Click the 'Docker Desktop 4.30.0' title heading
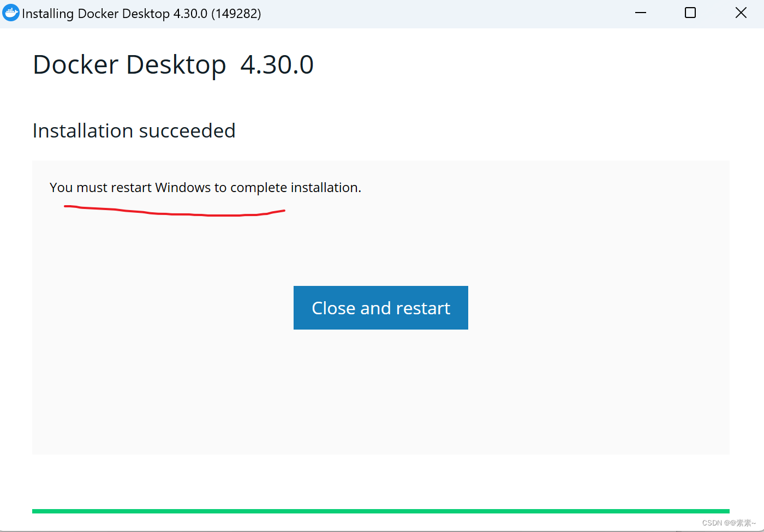Image resolution: width=764 pixels, height=532 pixels. pyautogui.click(x=173, y=65)
